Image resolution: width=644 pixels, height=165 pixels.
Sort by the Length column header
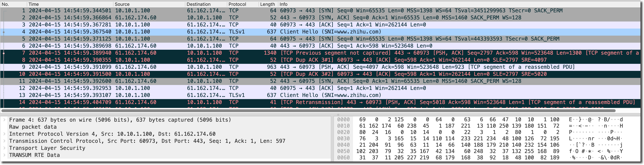268,4
